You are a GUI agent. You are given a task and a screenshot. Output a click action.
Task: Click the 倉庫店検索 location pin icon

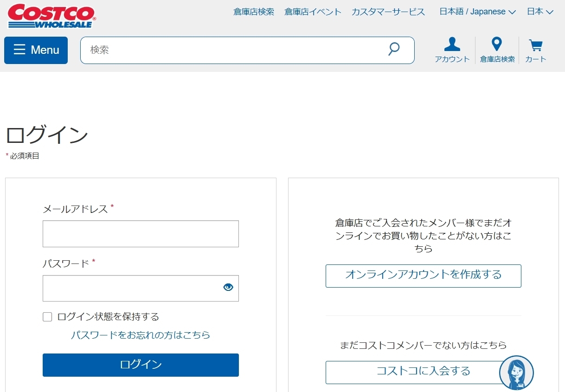[x=497, y=45]
